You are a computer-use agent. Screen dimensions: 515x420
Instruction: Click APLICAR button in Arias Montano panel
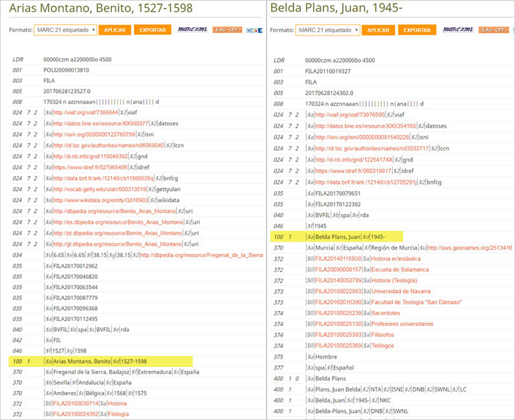(115, 30)
